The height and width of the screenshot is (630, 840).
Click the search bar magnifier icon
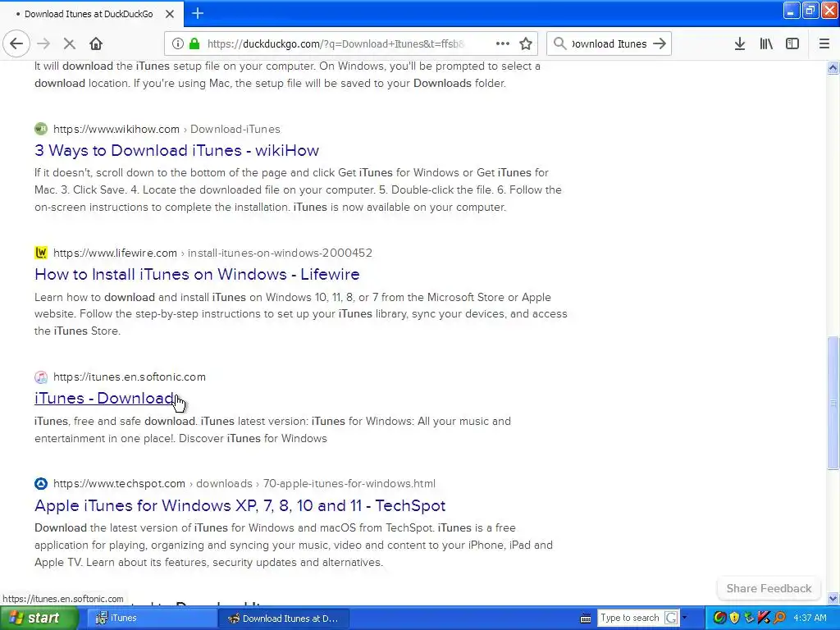tap(559, 44)
